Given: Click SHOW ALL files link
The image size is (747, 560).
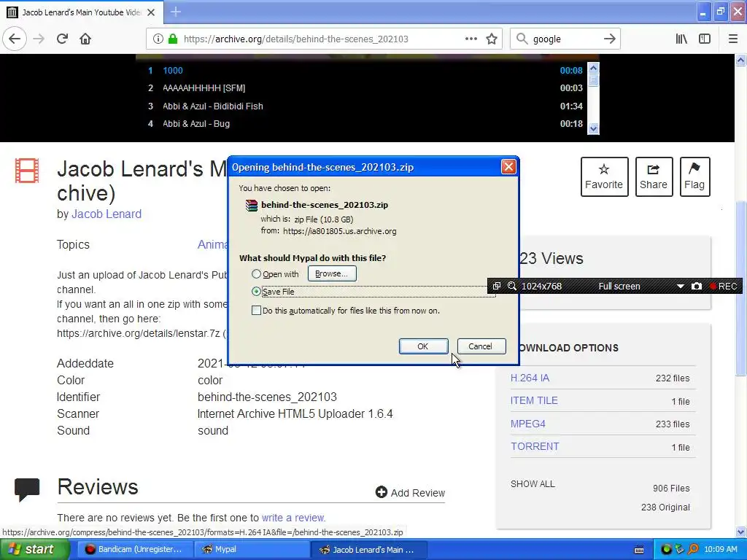Looking at the screenshot, I should tap(533, 484).
